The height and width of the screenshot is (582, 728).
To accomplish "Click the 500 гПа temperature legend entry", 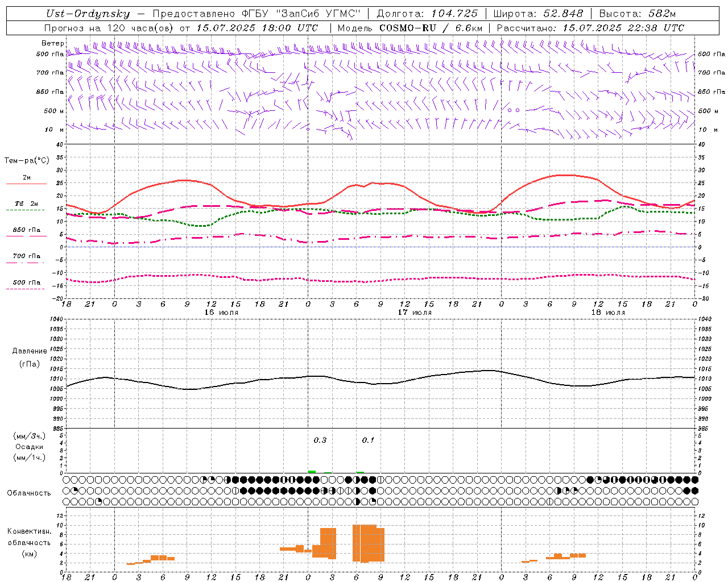I will pos(27,282).
